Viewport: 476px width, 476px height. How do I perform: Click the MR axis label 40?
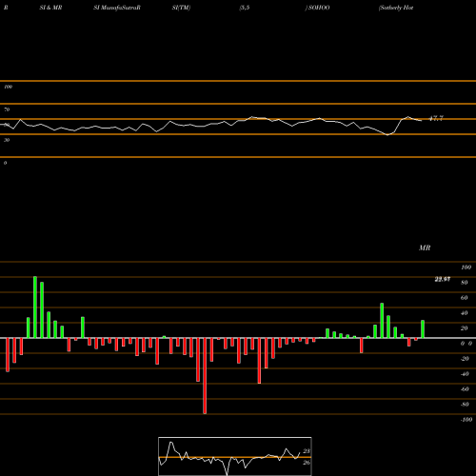pos(465,313)
